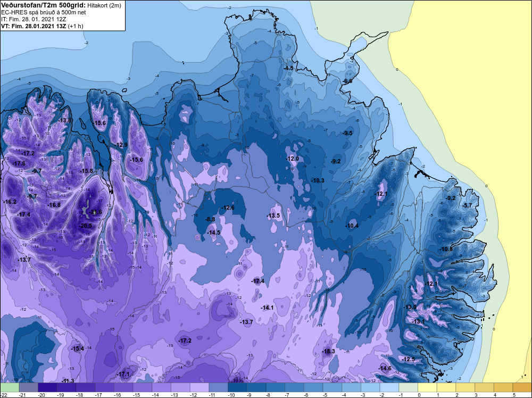Click the -14.6 temperature label
Viewport: 532px width, 398px height.
coord(385,369)
